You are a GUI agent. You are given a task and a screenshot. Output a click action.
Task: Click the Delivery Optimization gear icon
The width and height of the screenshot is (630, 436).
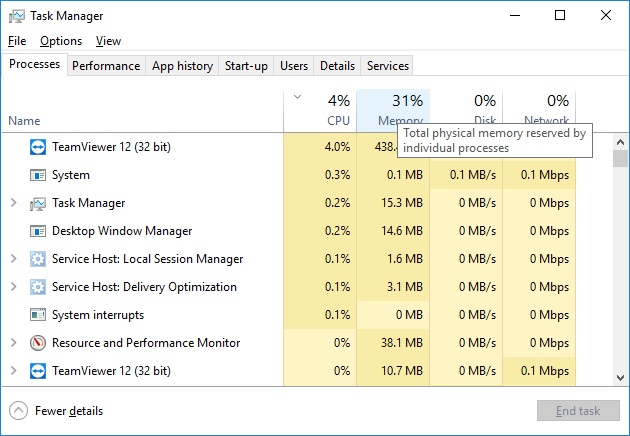[x=38, y=287]
